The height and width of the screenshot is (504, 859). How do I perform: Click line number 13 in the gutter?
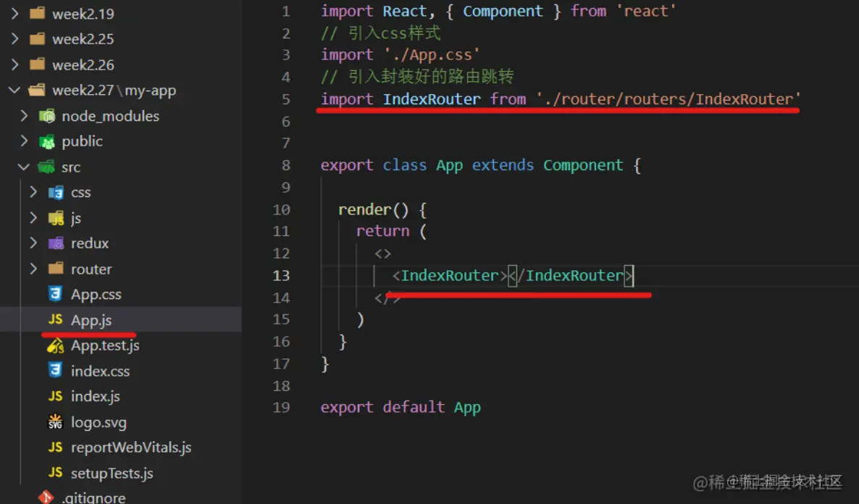click(x=281, y=275)
